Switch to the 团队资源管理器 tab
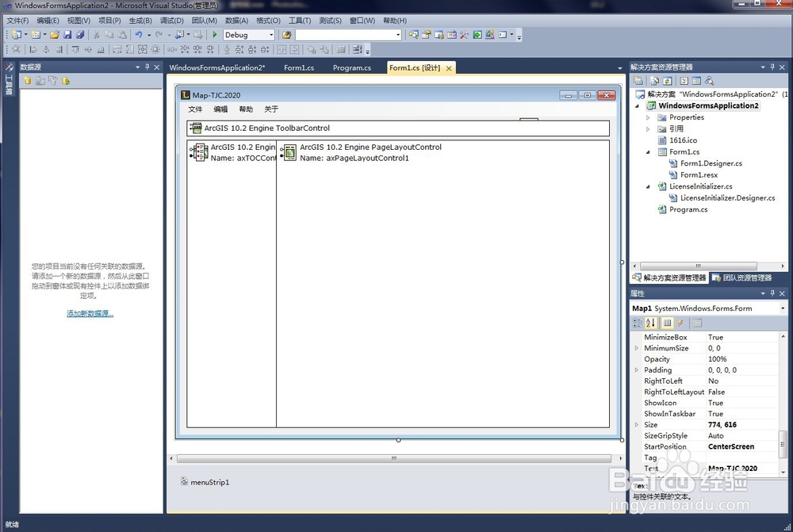The height and width of the screenshot is (532, 793). click(742, 277)
